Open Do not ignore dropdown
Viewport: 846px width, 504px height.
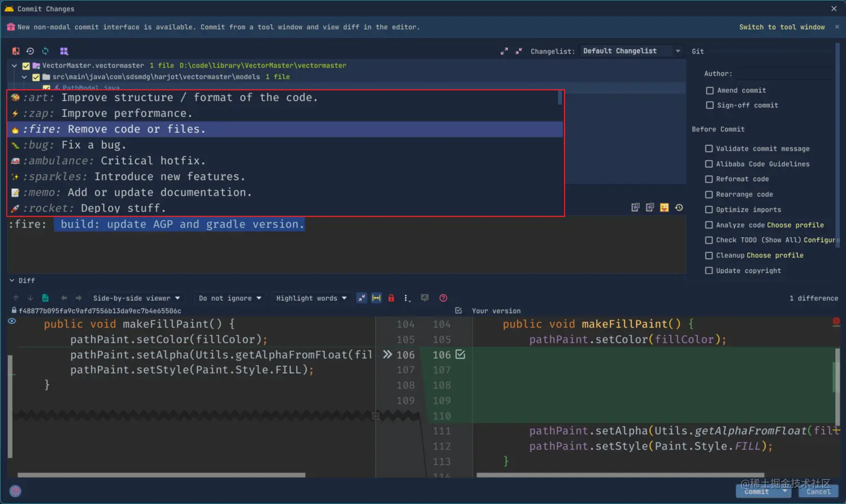point(230,298)
